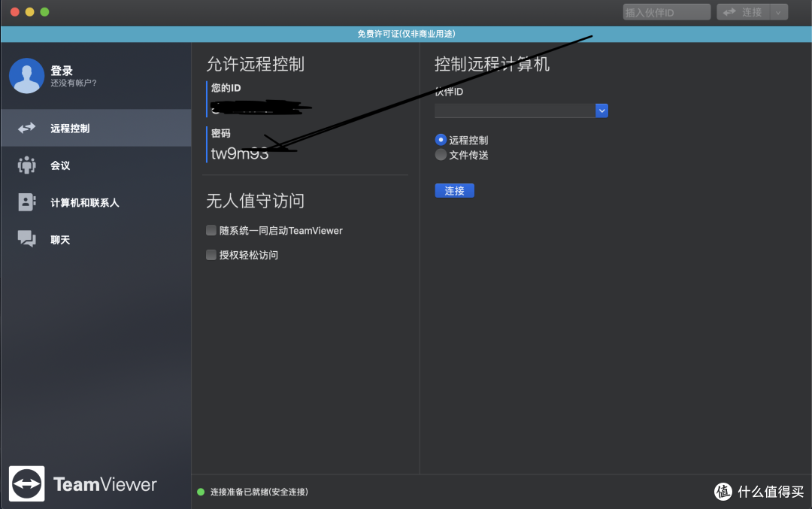Switch to the 会议 sidebar tab
This screenshot has width=812, height=509.
[x=95, y=165]
